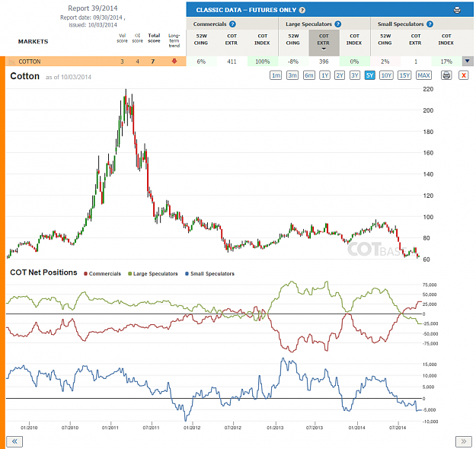Sort by Large Speculators COT EXTR column

pyautogui.click(x=324, y=41)
